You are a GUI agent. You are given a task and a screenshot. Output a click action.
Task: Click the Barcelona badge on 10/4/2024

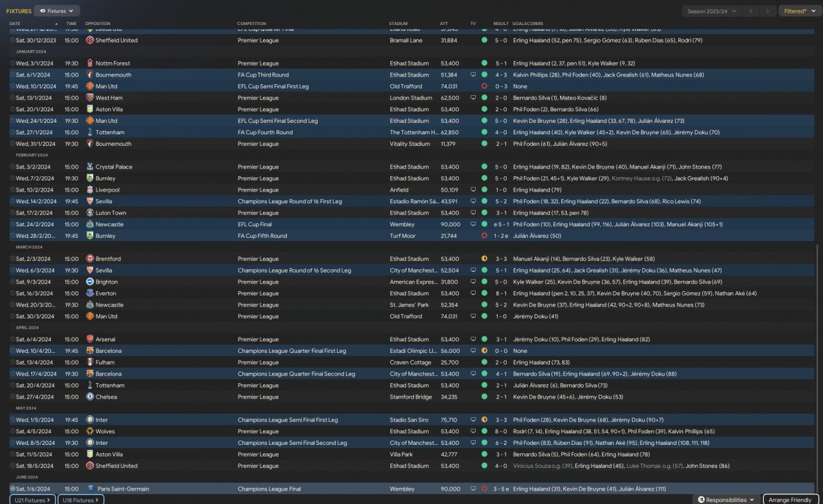coord(90,351)
